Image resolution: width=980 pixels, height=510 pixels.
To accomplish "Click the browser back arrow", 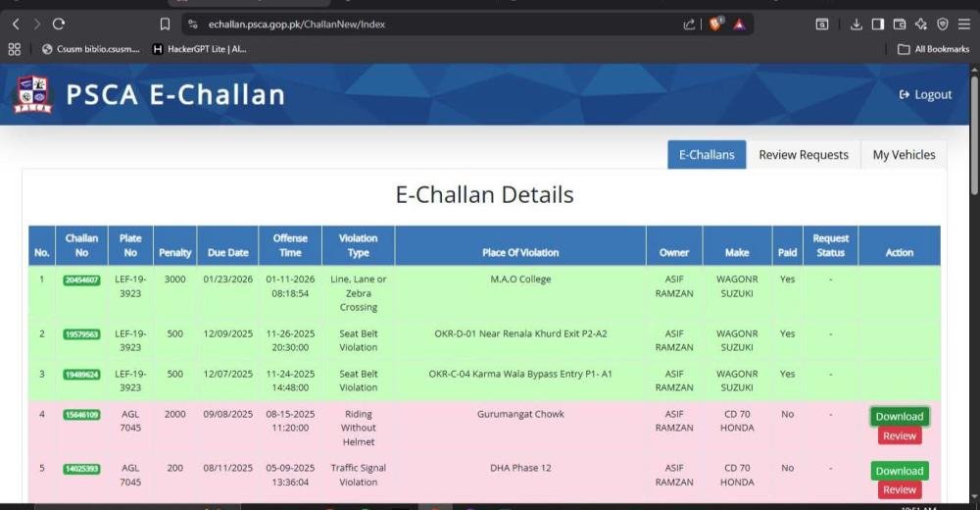I will pyautogui.click(x=16, y=25).
